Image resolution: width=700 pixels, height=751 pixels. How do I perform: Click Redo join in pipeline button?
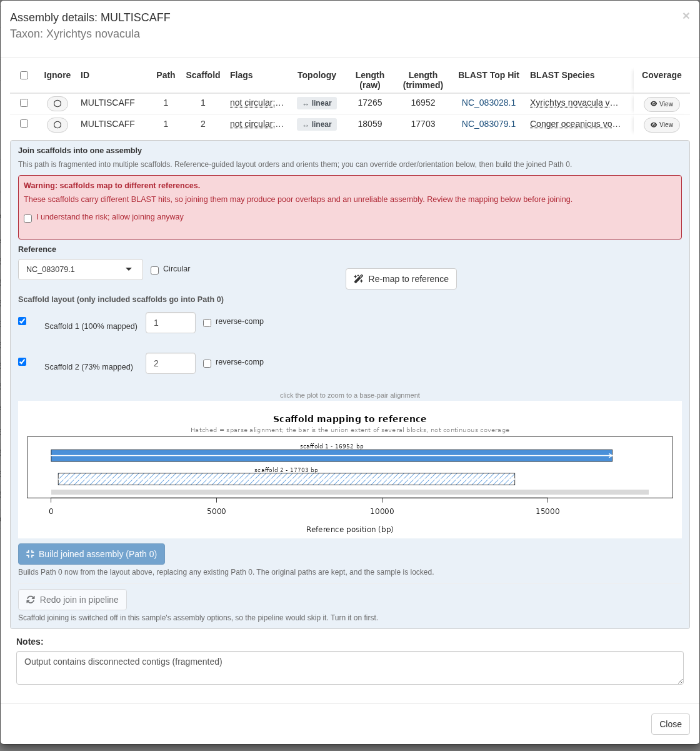[x=72, y=600]
